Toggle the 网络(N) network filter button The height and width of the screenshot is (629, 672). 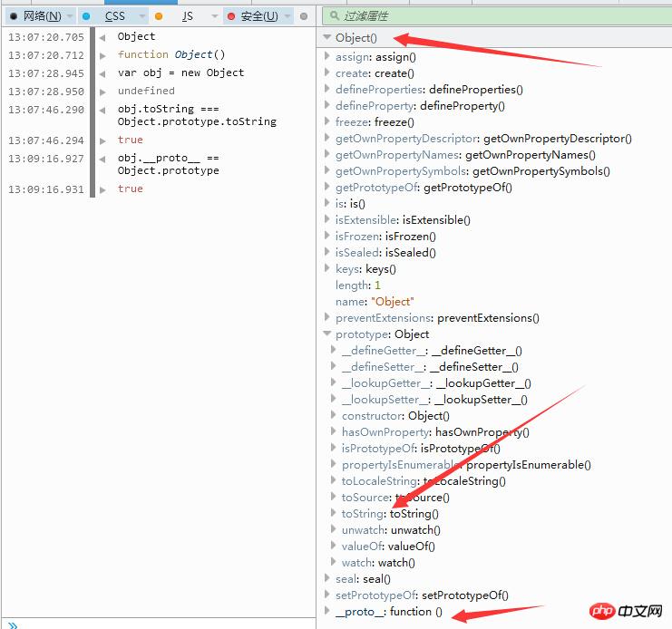tap(37, 16)
